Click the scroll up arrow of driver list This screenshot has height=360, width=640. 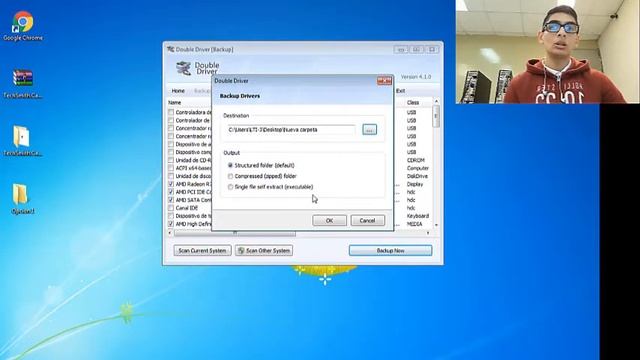point(436,101)
